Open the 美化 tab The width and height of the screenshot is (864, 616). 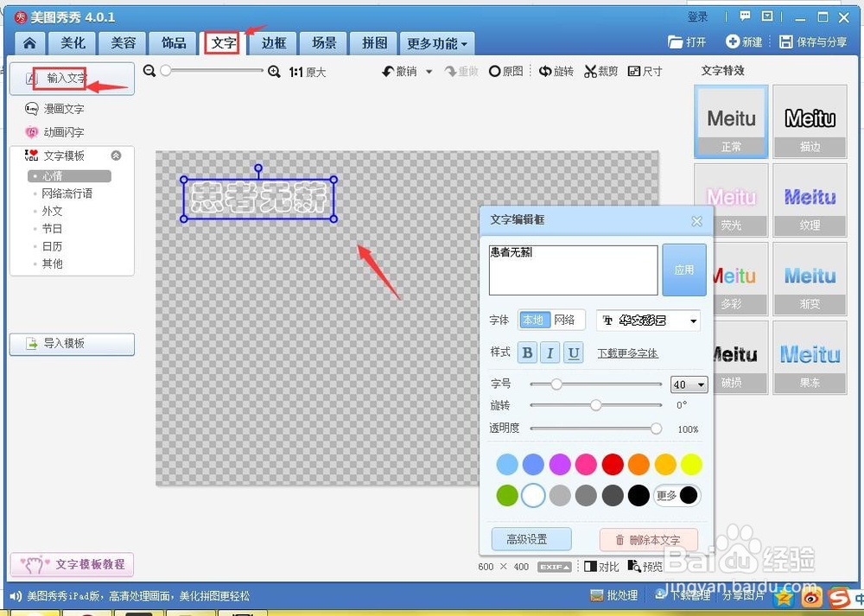coord(73,43)
